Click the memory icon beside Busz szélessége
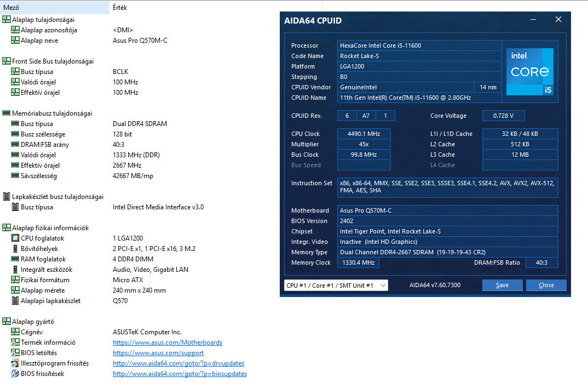 coord(15,134)
